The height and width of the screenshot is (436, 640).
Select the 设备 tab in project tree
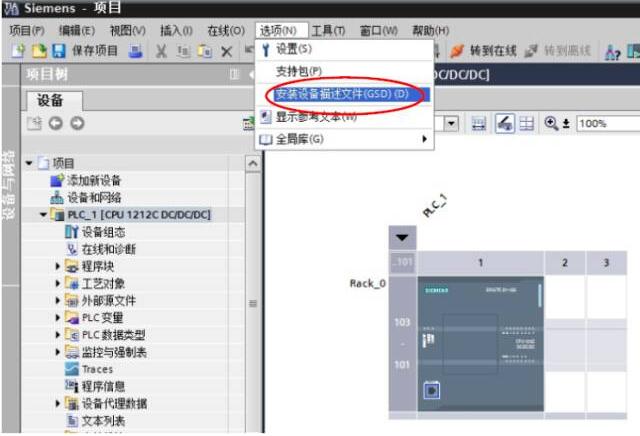point(52,100)
